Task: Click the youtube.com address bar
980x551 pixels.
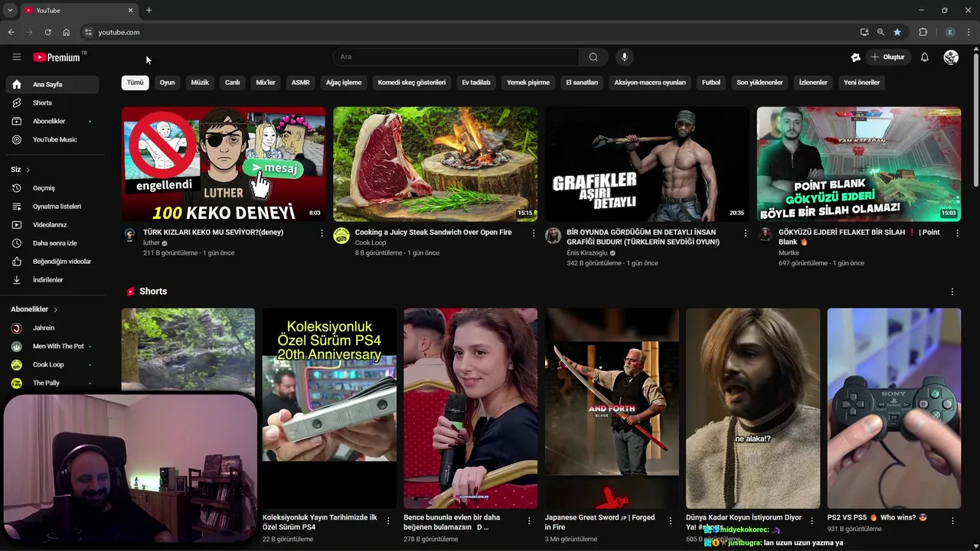Action: tap(467, 32)
